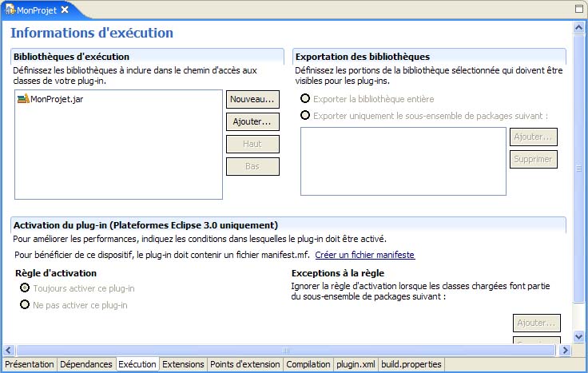Open the build.properties tab

point(411,364)
